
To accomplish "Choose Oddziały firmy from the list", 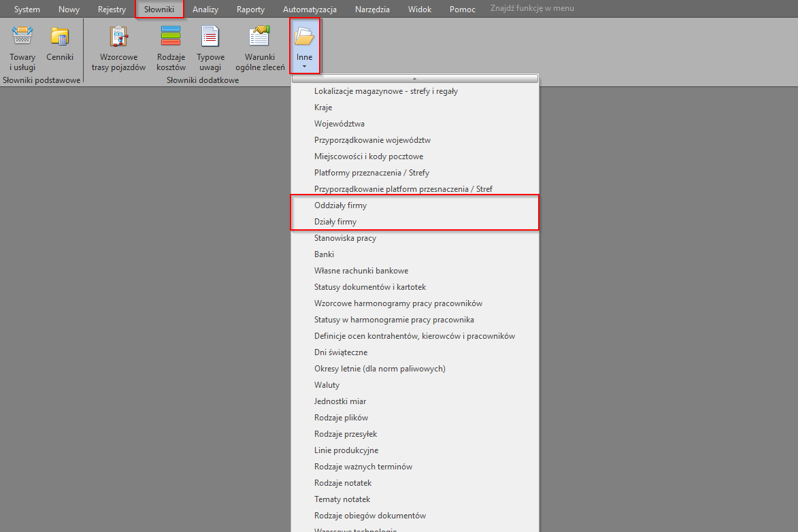I will [340, 205].
